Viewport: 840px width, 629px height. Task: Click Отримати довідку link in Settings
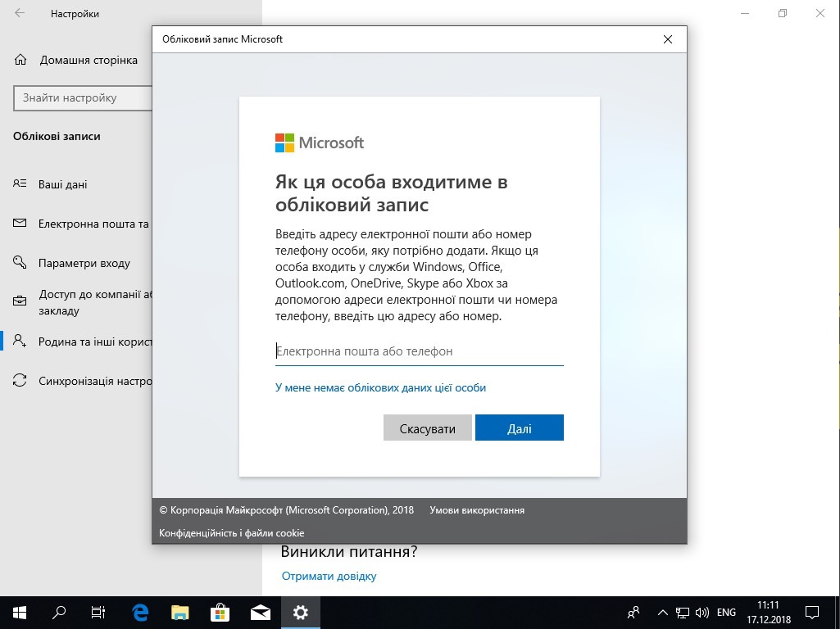tap(329, 576)
